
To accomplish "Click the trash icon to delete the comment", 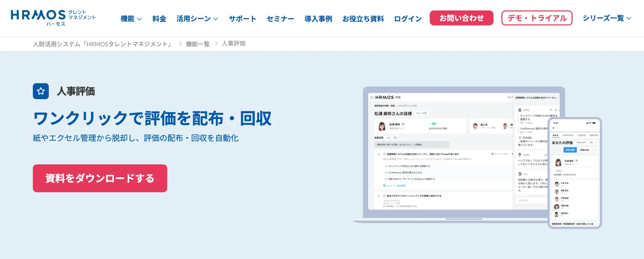I will [x=556, y=110].
